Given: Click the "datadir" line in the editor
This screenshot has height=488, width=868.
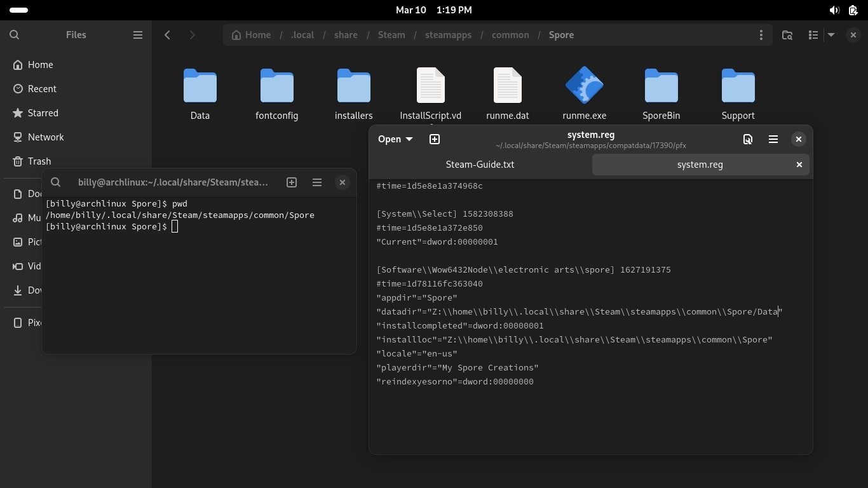Looking at the screenshot, I should [x=580, y=312].
